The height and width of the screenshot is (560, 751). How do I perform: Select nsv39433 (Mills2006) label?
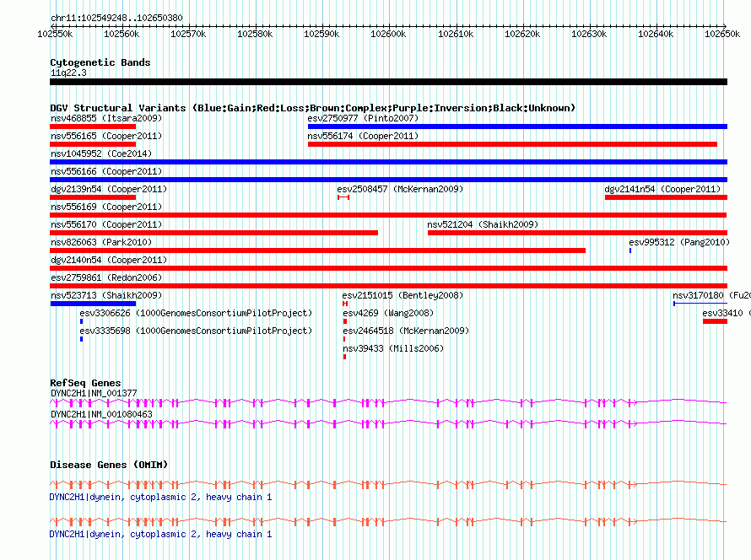pyautogui.click(x=393, y=348)
